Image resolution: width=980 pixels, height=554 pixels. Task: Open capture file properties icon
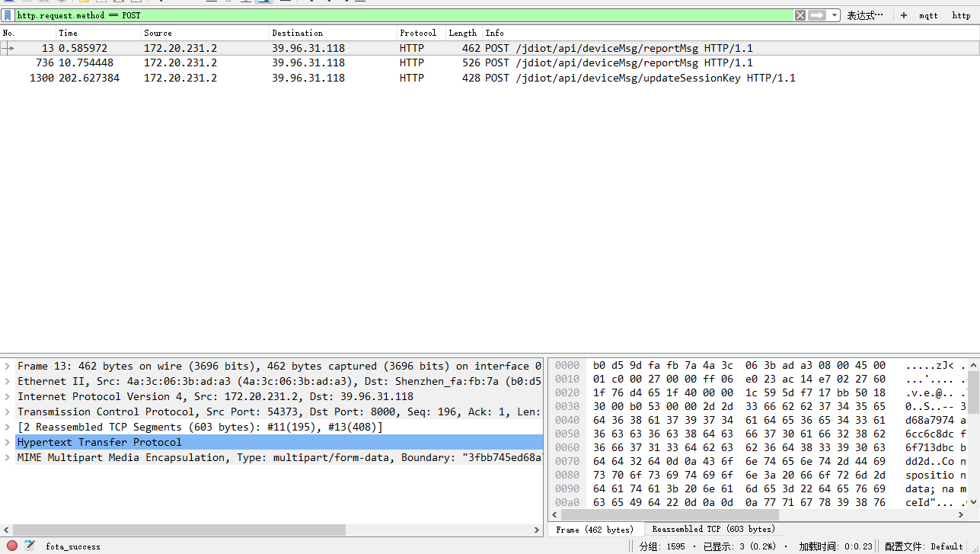pyautogui.click(x=30, y=546)
